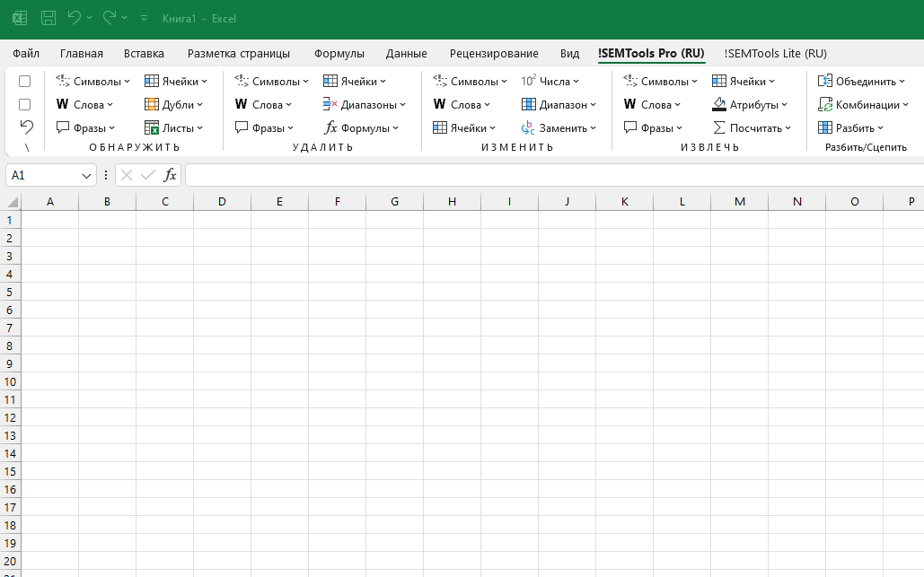Open Числа tool in ИЗМЕНИТЬ group
The image size is (924, 577).
click(546, 82)
